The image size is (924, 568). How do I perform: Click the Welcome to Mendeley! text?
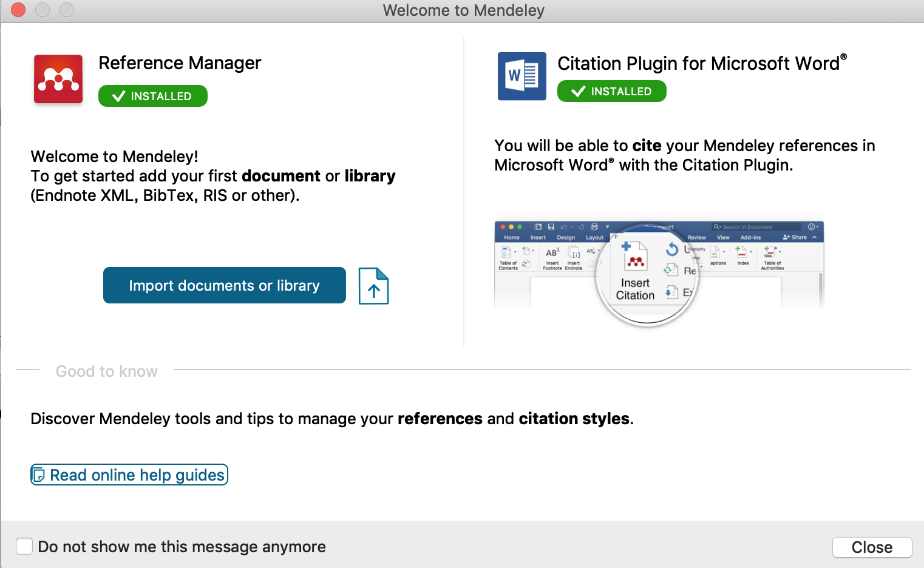(115, 157)
